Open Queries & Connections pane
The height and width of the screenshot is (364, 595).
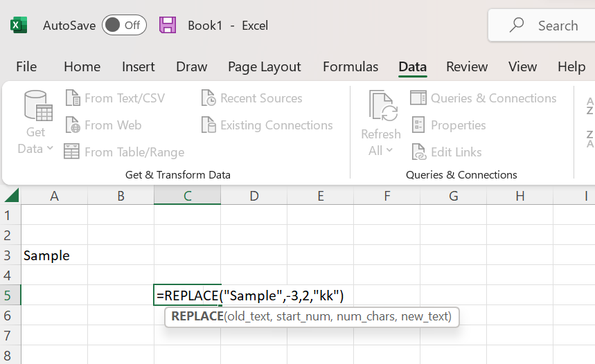tap(483, 98)
